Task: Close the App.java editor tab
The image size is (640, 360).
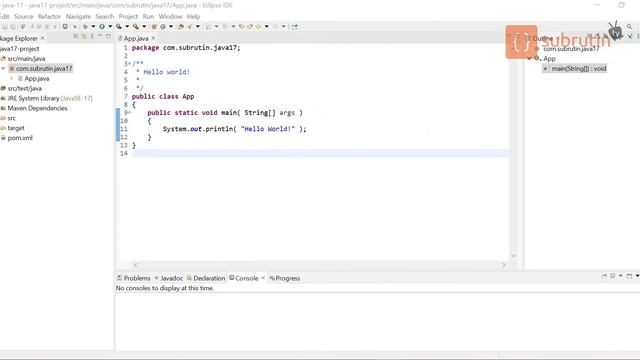Action: click(153, 38)
